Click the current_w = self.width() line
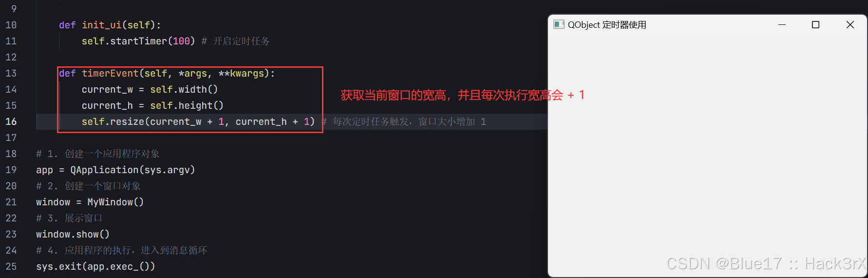The image size is (868, 278). (150, 89)
